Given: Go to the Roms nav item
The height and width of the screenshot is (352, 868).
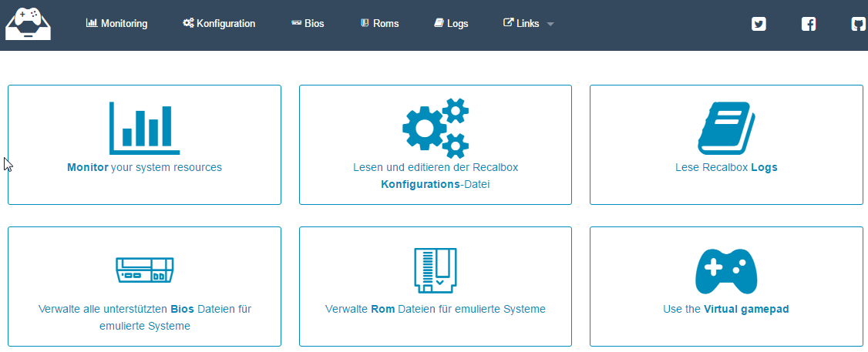Looking at the screenshot, I should tap(380, 24).
